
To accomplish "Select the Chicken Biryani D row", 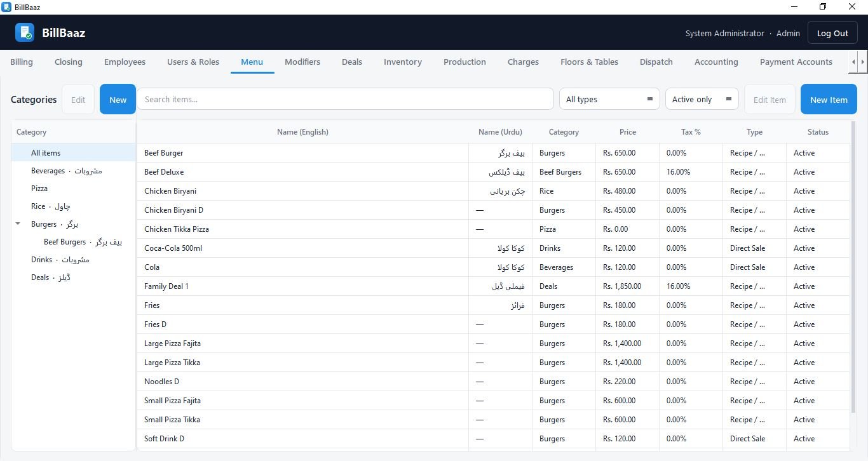I will click(494, 210).
